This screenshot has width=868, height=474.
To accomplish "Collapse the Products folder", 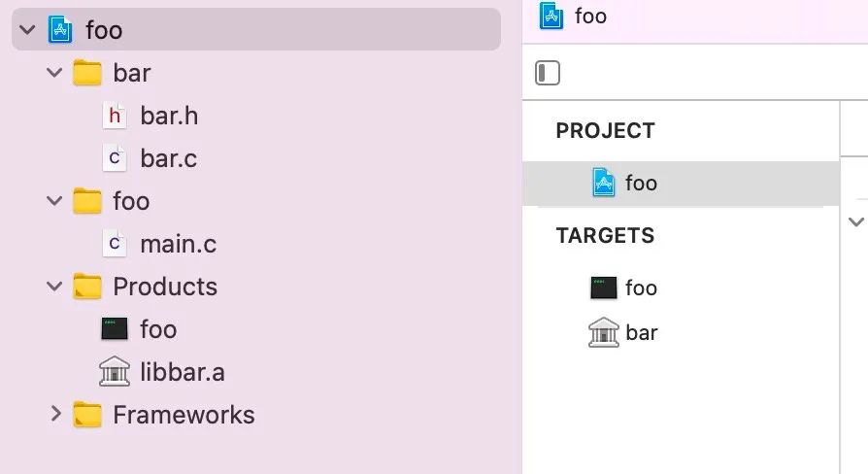I will pyautogui.click(x=54, y=287).
